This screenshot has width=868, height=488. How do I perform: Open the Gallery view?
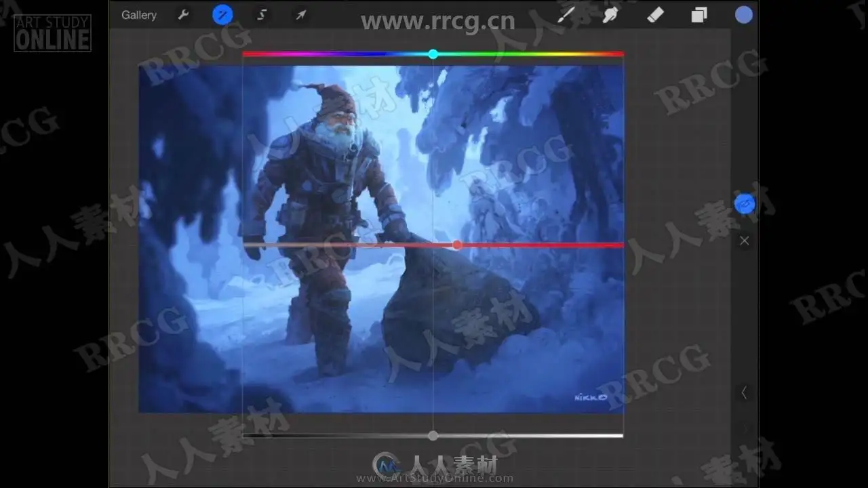(139, 15)
